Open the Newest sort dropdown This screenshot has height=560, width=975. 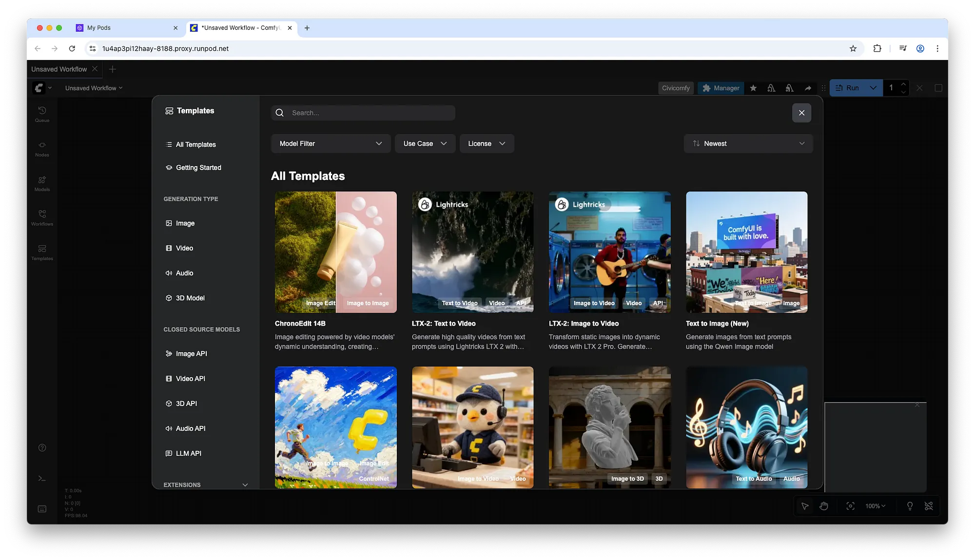748,143
